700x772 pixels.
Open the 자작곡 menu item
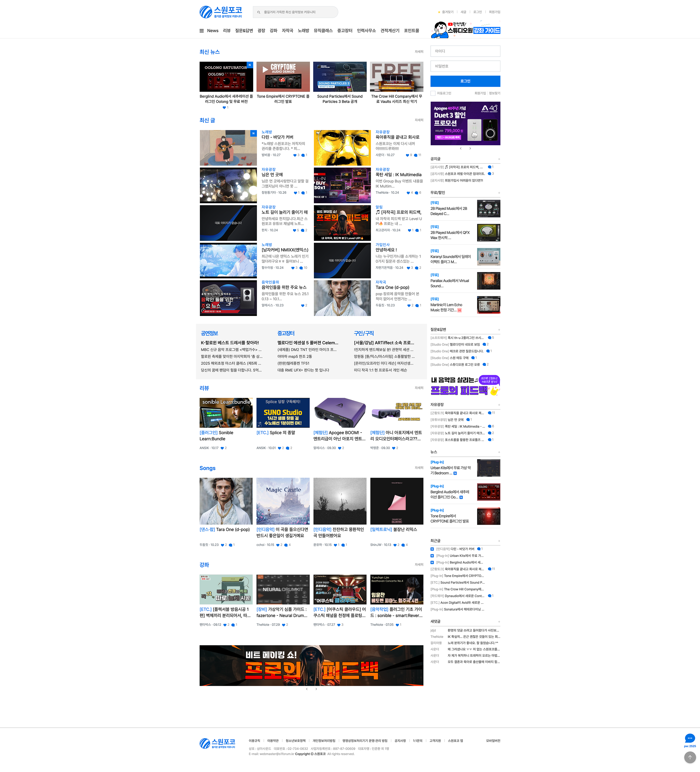click(287, 31)
